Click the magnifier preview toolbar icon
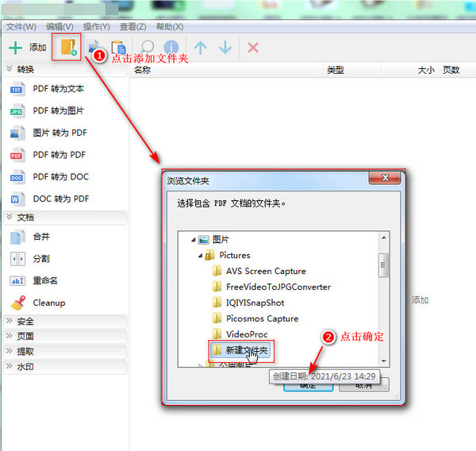 (148, 48)
